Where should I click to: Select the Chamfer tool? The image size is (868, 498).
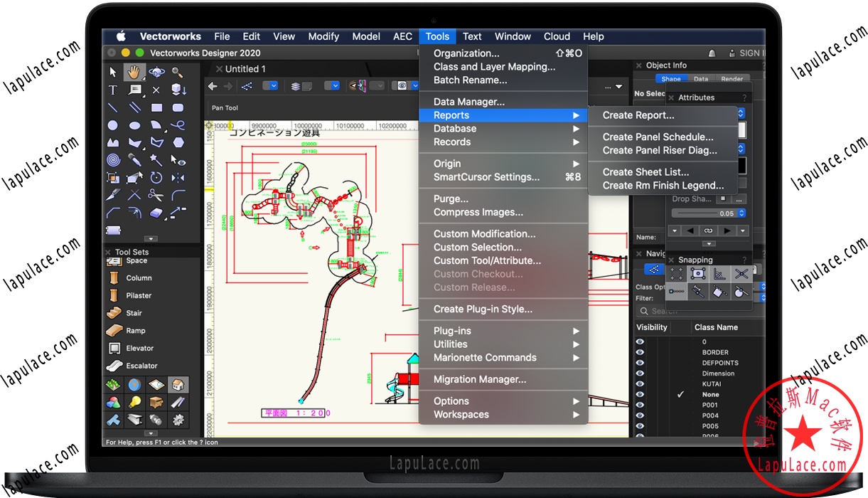pyautogui.click(x=113, y=213)
